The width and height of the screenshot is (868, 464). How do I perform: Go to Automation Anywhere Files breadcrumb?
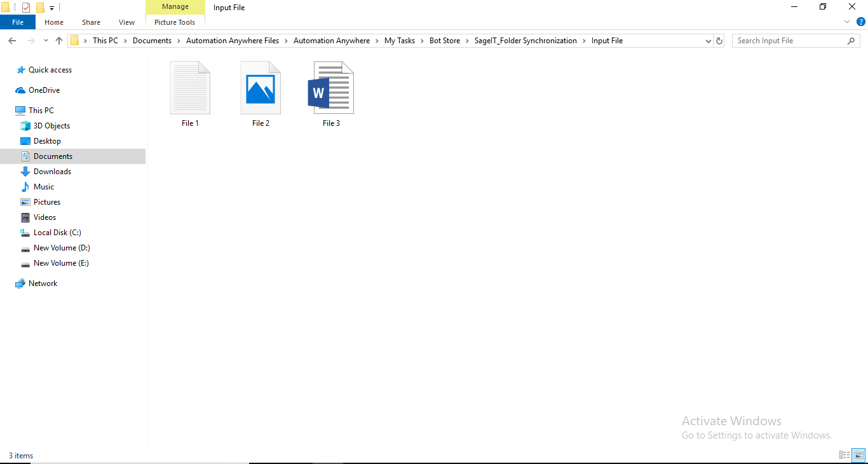(233, 41)
